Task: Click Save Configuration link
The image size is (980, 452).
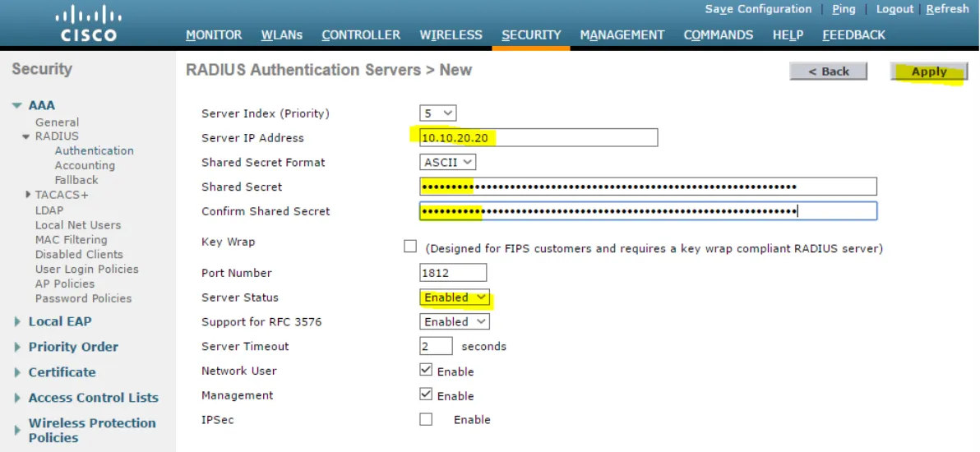Action: [x=758, y=9]
